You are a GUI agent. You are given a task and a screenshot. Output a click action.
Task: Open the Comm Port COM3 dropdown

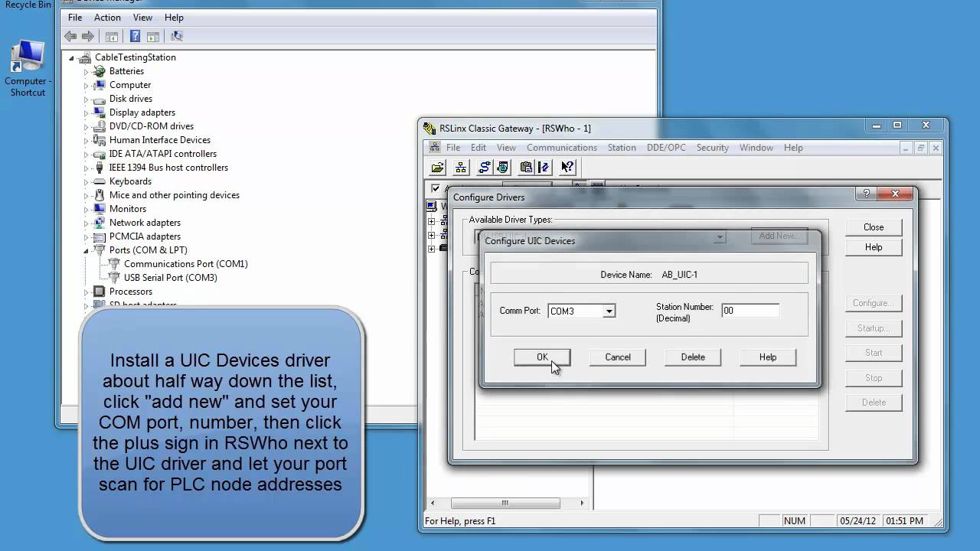tap(609, 311)
